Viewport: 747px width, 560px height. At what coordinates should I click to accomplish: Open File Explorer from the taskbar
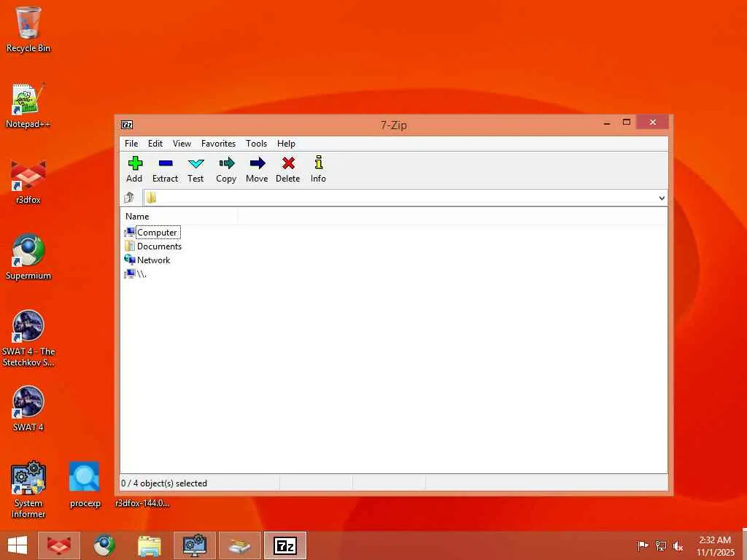[149, 545]
